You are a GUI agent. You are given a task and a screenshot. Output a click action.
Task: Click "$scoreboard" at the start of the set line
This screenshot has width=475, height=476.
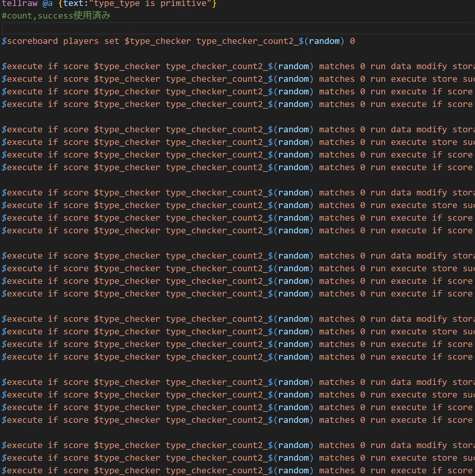30,41
